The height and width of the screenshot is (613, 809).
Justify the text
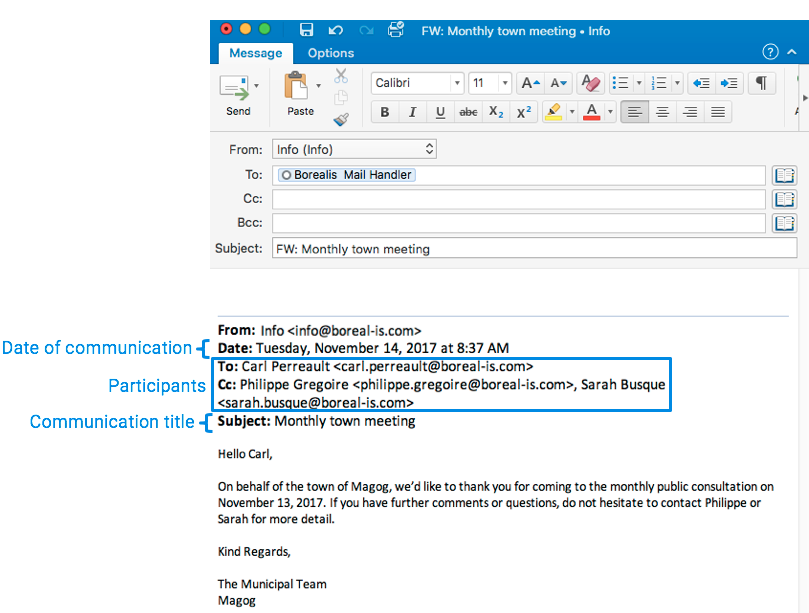coord(718,112)
